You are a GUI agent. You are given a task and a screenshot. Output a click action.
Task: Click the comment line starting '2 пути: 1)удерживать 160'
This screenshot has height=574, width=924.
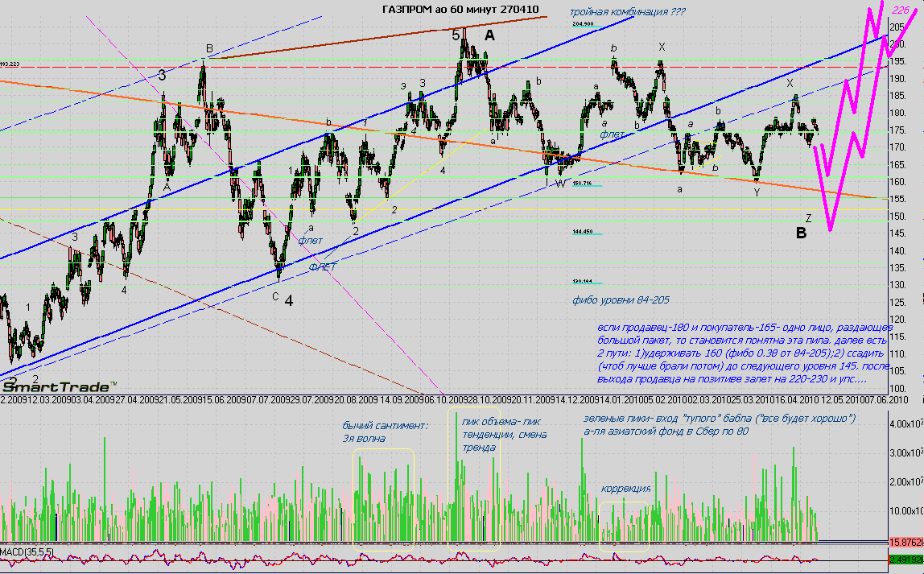(740, 353)
